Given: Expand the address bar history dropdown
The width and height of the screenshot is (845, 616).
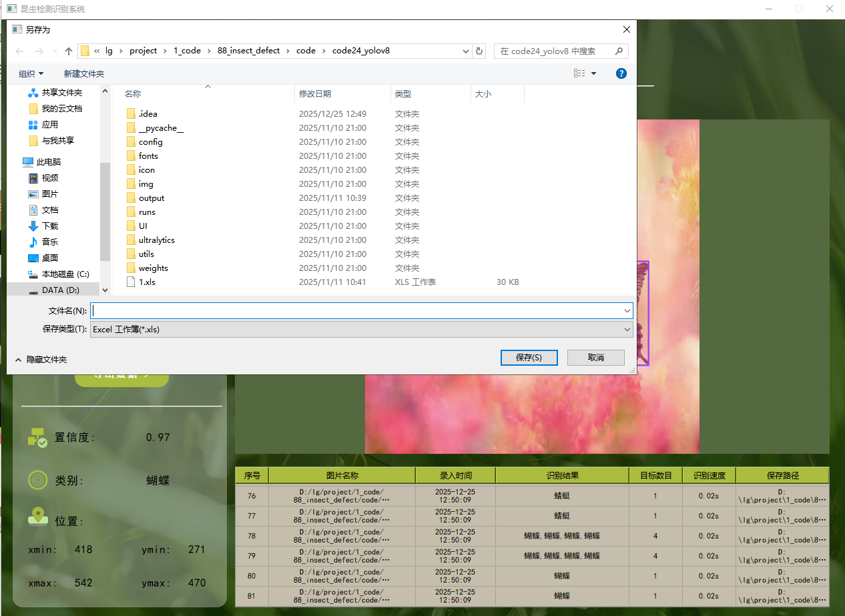Looking at the screenshot, I should [x=465, y=51].
